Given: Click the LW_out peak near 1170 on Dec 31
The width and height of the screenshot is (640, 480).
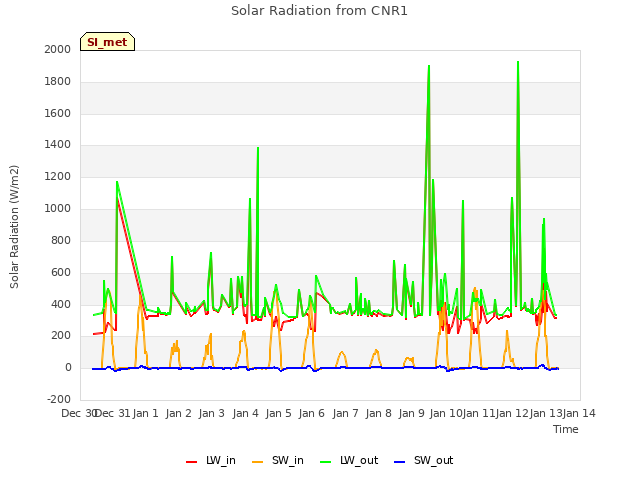Looking at the screenshot, I should point(117,182).
